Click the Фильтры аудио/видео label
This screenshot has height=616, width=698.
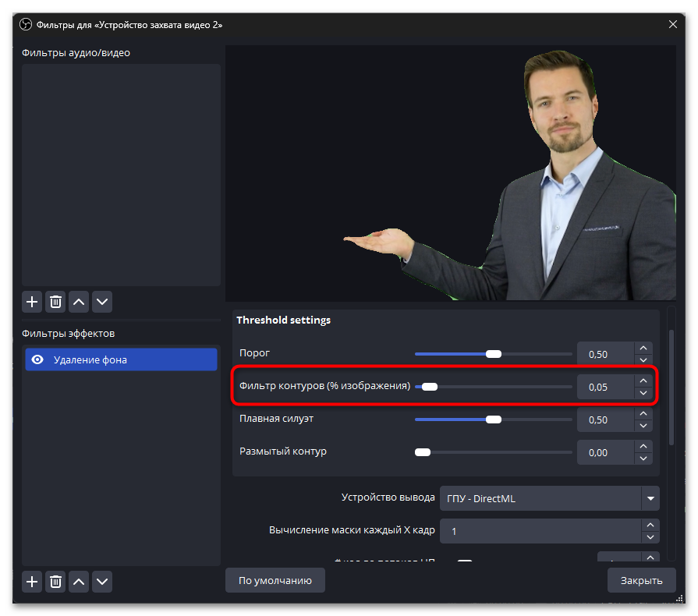[x=76, y=52]
